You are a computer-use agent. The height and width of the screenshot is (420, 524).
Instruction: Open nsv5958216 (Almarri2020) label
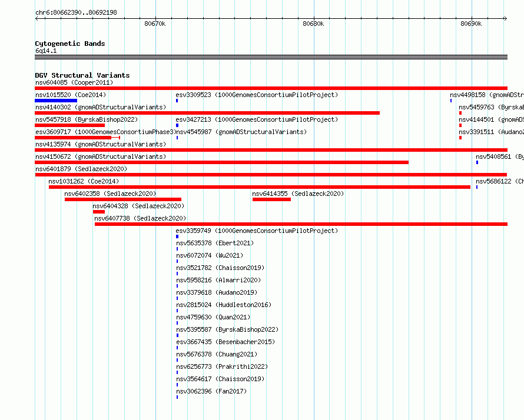click(x=218, y=280)
